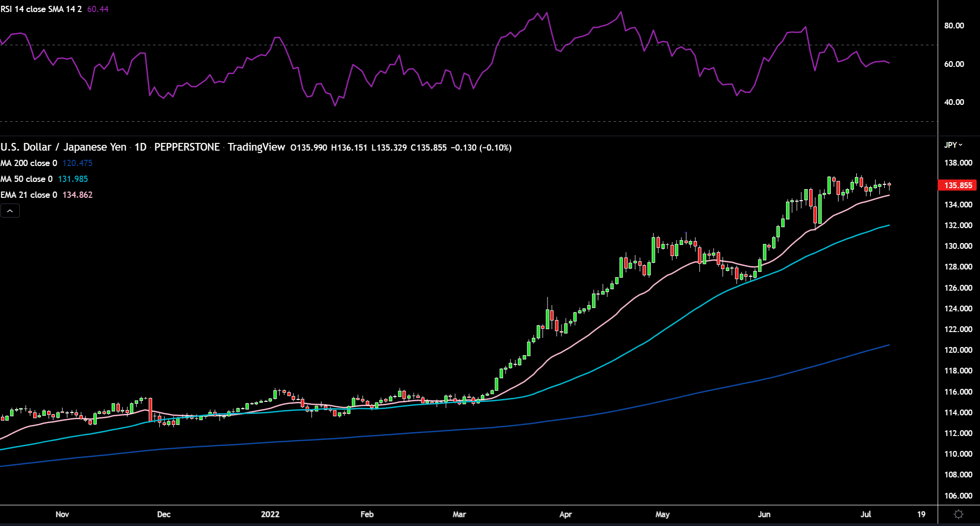This screenshot has height=526, width=980.
Task: Click the pink 134.862 EMA 21 value
Action: click(77, 195)
